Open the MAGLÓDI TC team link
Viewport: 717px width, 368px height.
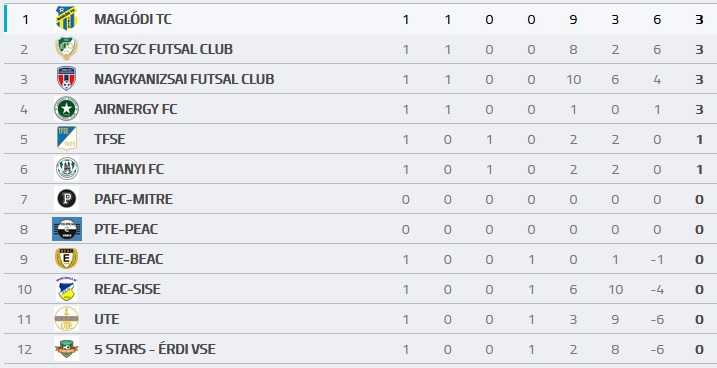coord(133,19)
